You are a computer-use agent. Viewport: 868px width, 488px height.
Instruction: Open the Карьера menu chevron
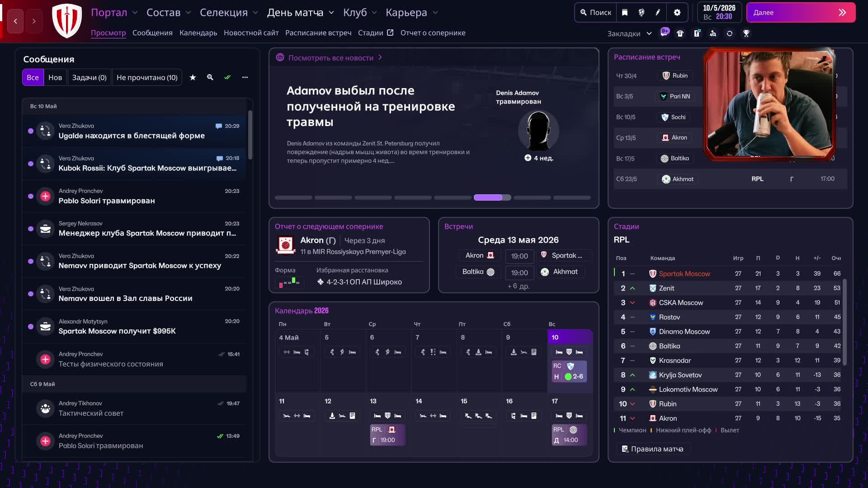tap(435, 13)
